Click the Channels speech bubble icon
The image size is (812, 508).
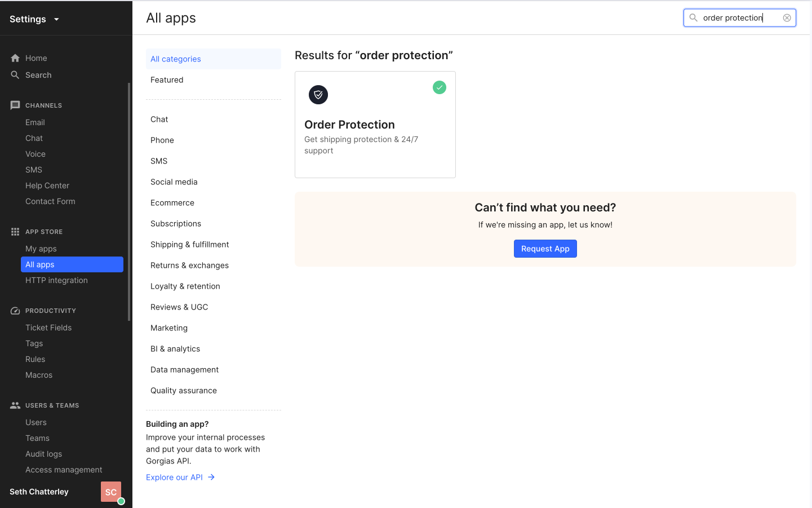click(15, 105)
